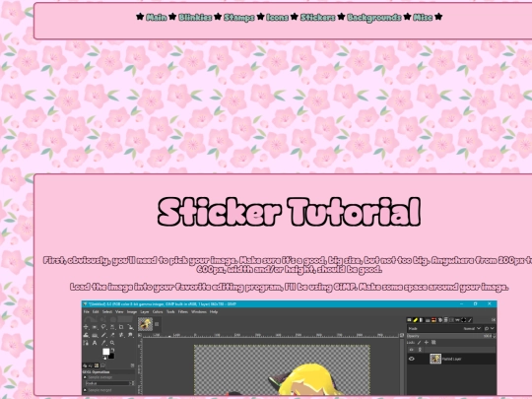Open the Stickers navigation link

coord(318,17)
